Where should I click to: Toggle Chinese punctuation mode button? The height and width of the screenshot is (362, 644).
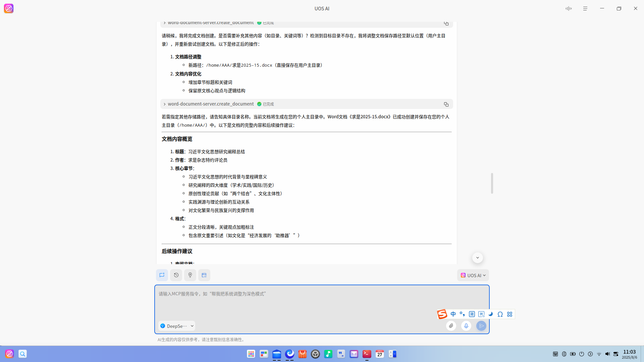click(462, 314)
